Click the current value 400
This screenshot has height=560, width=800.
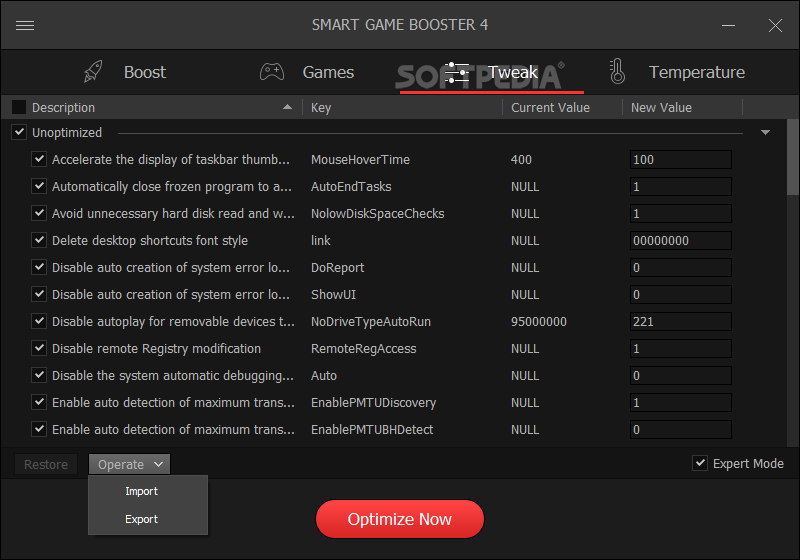click(x=521, y=160)
